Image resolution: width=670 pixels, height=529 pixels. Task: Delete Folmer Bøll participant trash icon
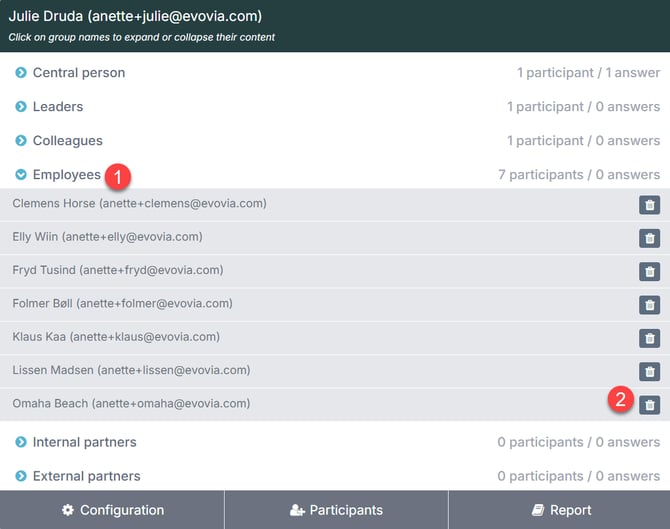pyautogui.click(x=649, y=305)
